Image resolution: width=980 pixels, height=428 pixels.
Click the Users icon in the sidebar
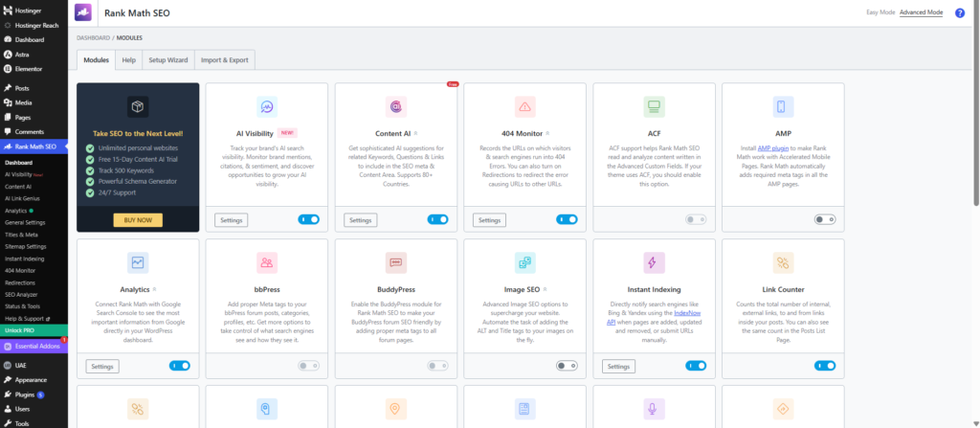pyautogui.click(x=8, y=409)
